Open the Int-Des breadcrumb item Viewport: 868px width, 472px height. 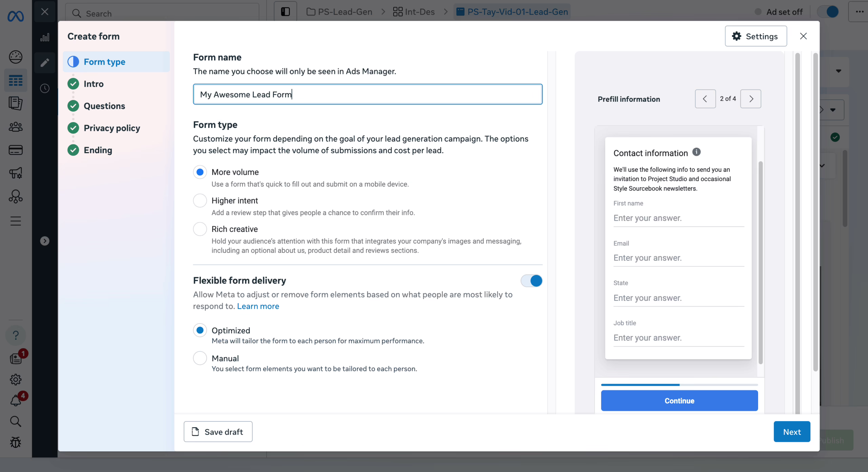419,11
